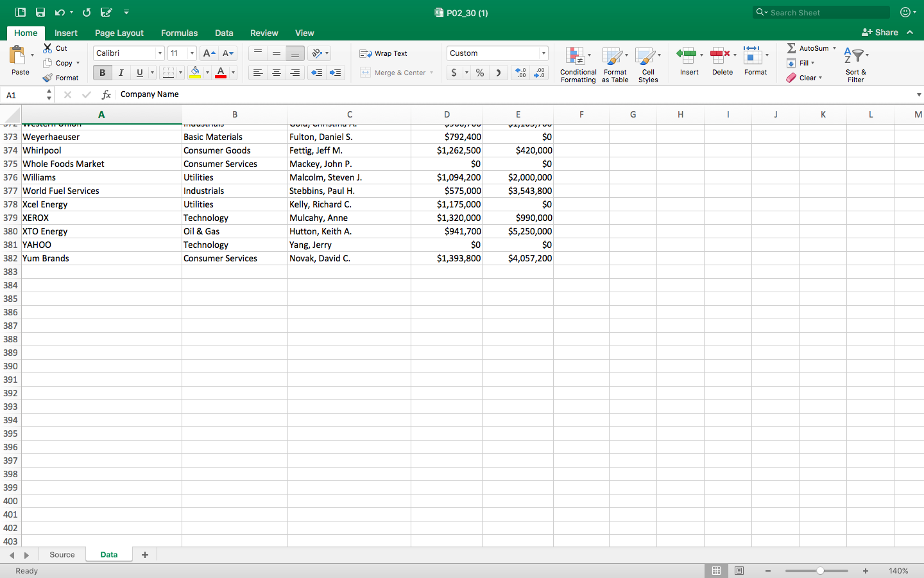Apply currency format with dollar icon

tap(454, 73)
